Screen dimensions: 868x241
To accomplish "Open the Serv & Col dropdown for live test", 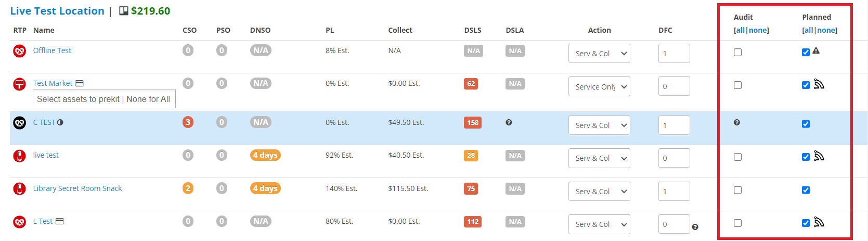I will [599, 158].
